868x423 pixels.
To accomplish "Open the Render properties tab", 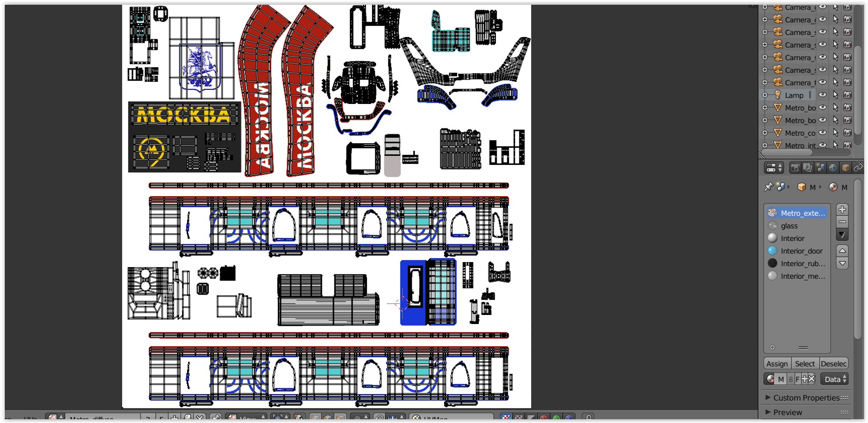I will pos(795,168).
